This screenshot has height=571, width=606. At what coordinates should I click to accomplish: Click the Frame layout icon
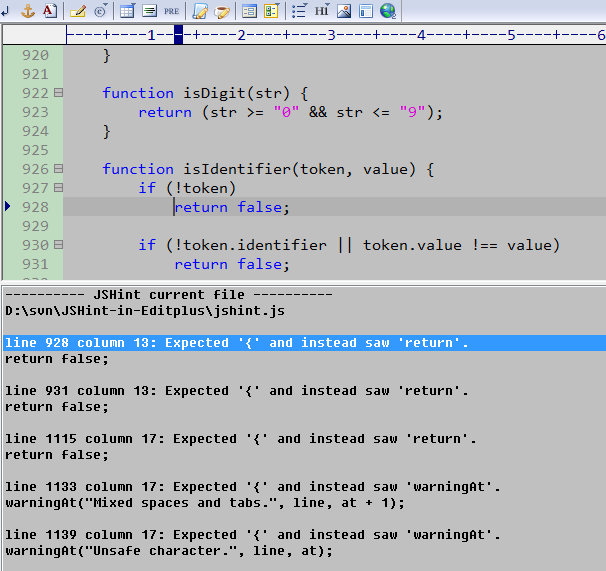pyautogui.click(x=366, y=11)
